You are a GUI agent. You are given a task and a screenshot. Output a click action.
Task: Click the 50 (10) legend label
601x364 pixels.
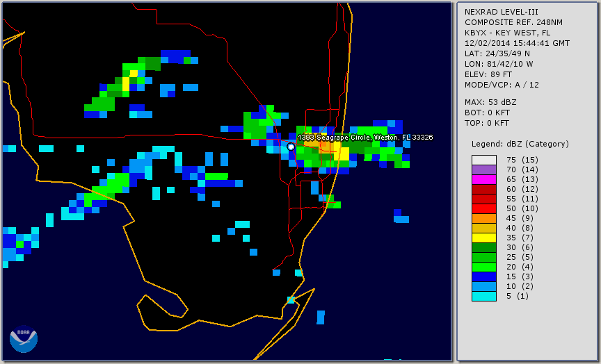tap(522, 208)
